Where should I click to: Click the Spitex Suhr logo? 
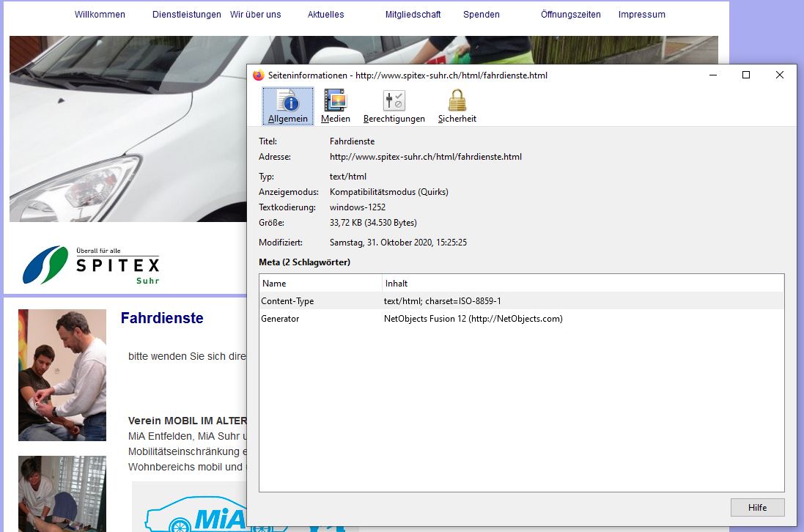[x=91, y=265]
